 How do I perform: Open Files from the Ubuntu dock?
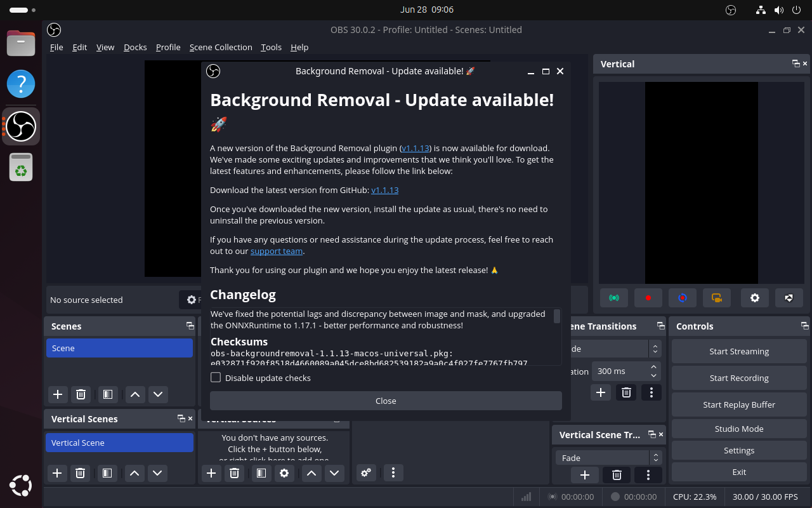[21, 43]
